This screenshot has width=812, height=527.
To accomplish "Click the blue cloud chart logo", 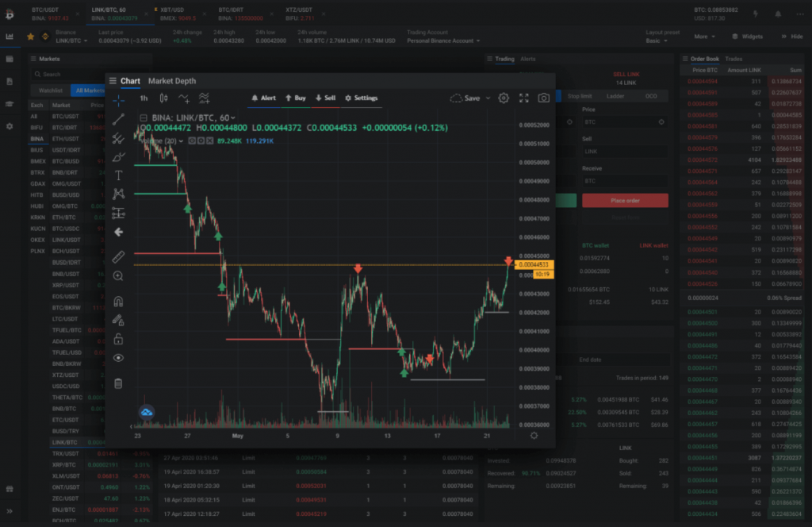I will point(147,412).
